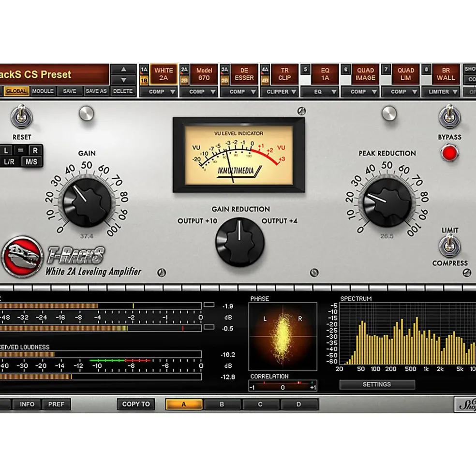Select slot 1B

144,80
